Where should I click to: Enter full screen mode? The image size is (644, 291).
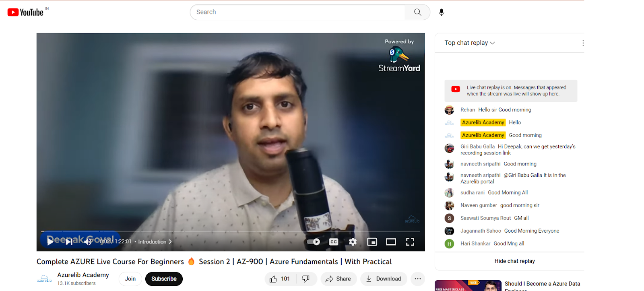(x=410, y=242)
